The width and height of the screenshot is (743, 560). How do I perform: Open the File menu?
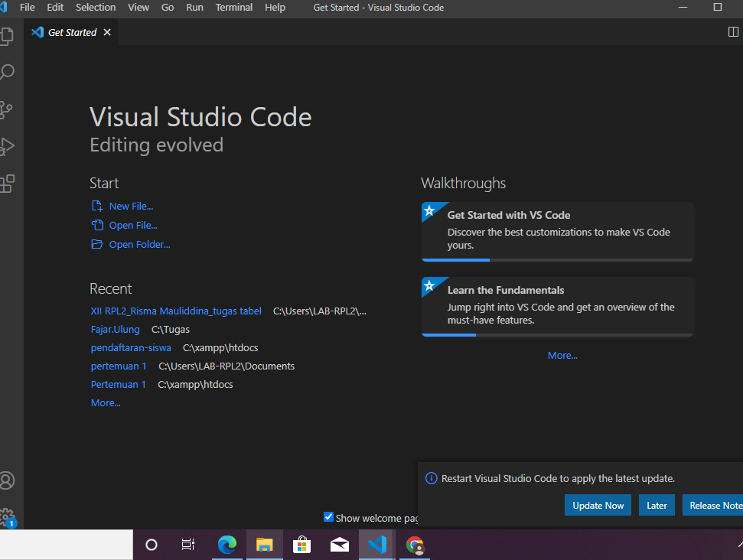(x=27, y=8)
